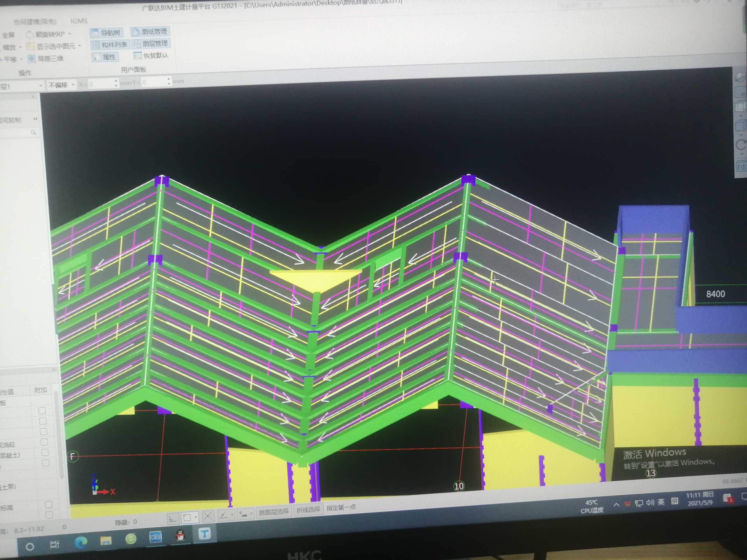Click the 隐藏: 0 hidden count text
The height and width of the screenshot is (560, 747).
pyautogui.click(x=126, y=522)
